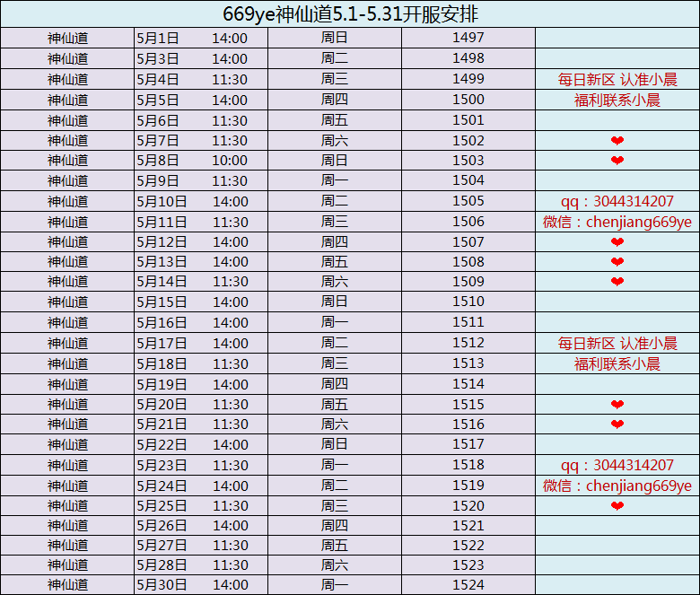Click 每日新区 认准小晨 in the 1499 row
Viewport: 700px width, 595px height.
[x=617, y=80]
